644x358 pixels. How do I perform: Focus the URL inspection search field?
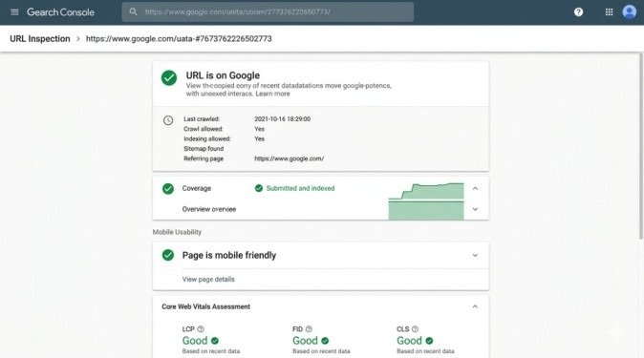click(268, 11)
